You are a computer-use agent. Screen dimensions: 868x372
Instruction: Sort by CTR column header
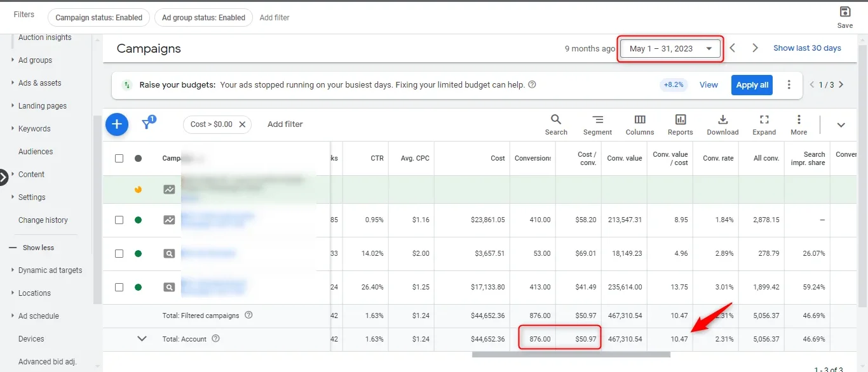[x=377, y=158]
